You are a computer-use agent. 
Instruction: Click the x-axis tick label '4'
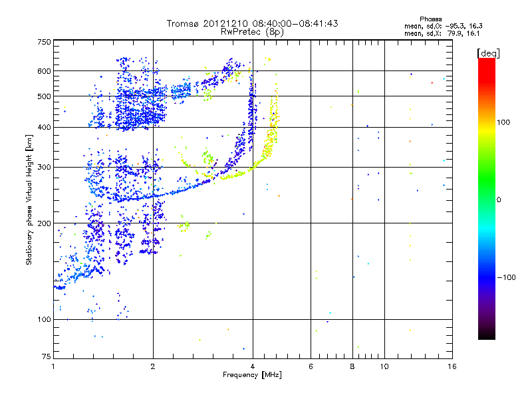(253, 366)
